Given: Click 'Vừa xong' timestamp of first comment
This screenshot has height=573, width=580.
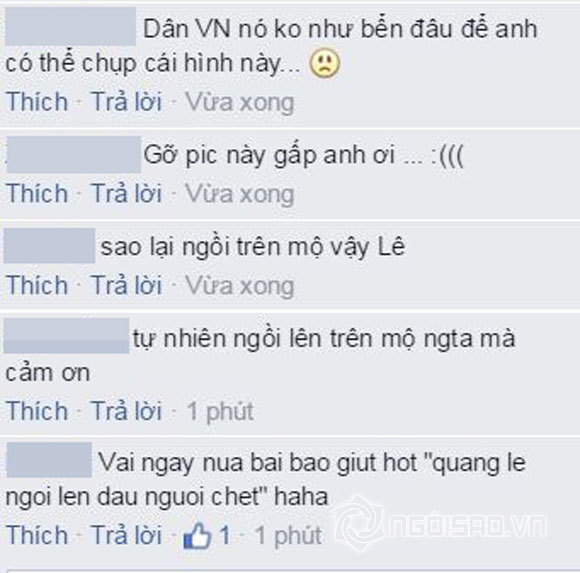Looking at the screenshot, I should tap(240, 102).
